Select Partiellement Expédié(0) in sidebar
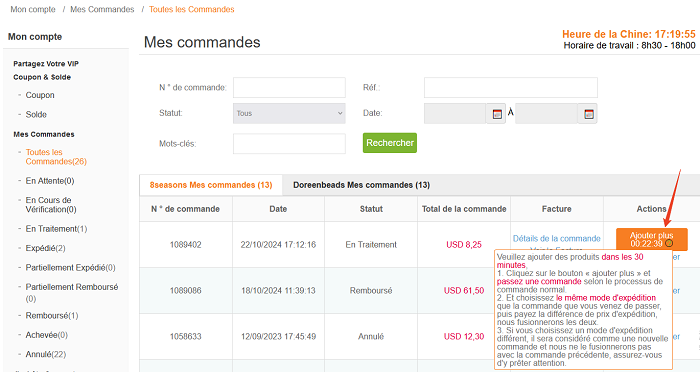Viewport: 700px width, 372px height. point(71,268)
